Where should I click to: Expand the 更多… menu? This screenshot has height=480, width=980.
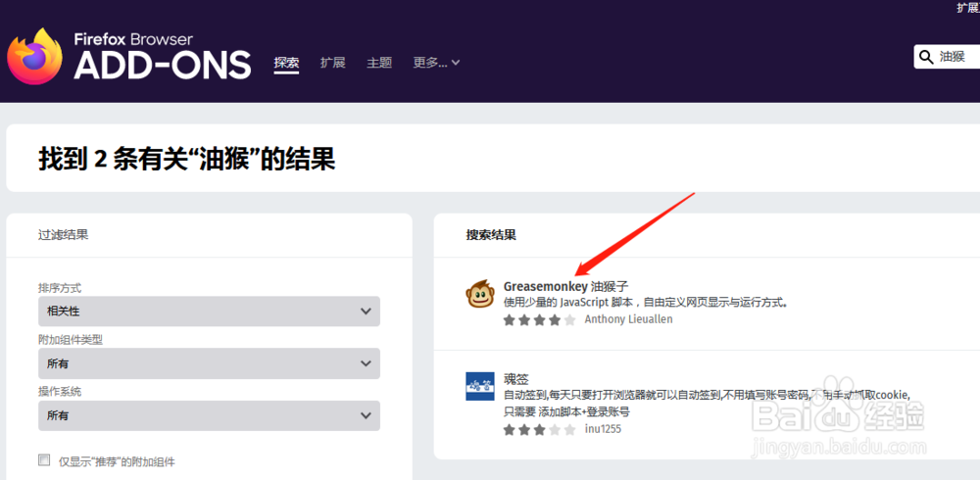[436, 63]
